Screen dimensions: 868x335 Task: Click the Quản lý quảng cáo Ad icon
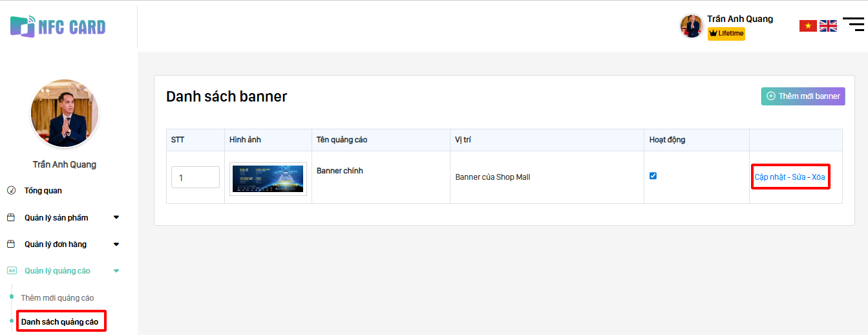point(11,271)
